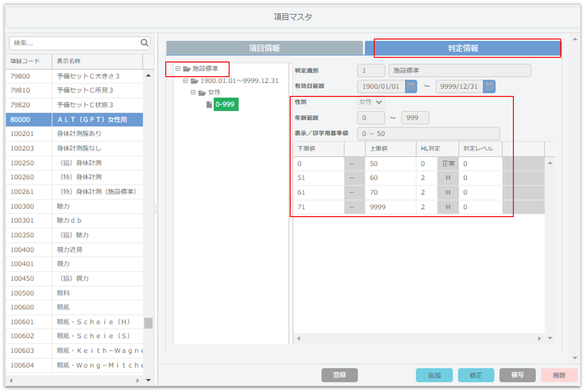585x392 pixels.
Task: Select row 80000 ＡＬＴ（ＧＰＴ）女性用
Action: (74, 119)
